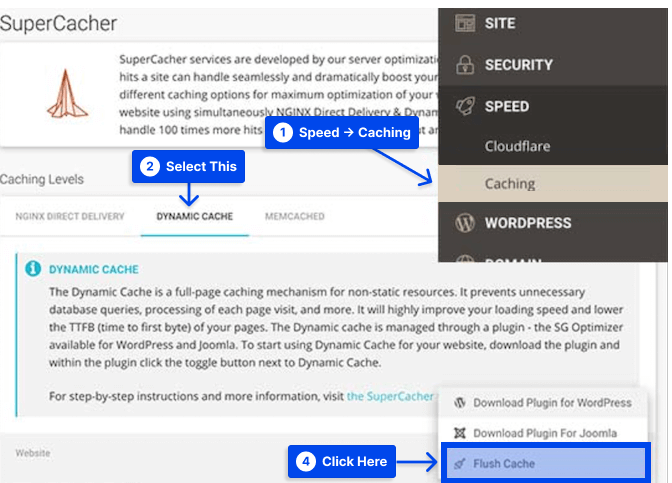
Task: Click the Dynamic Cache info icon
Action: pyautogui.click(x=33, y=269)
